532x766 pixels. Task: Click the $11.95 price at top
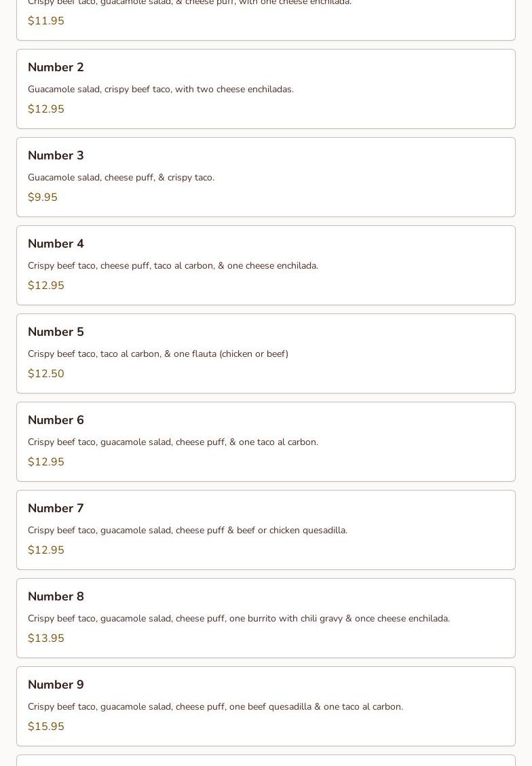coord(46,21)
